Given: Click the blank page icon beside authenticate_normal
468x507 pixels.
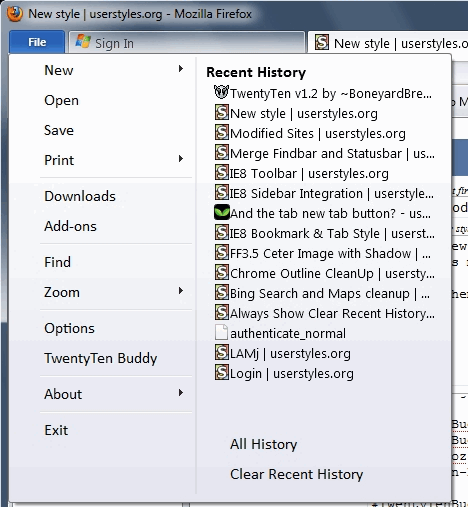Looking at the screenshot, I should click(221, 332).
